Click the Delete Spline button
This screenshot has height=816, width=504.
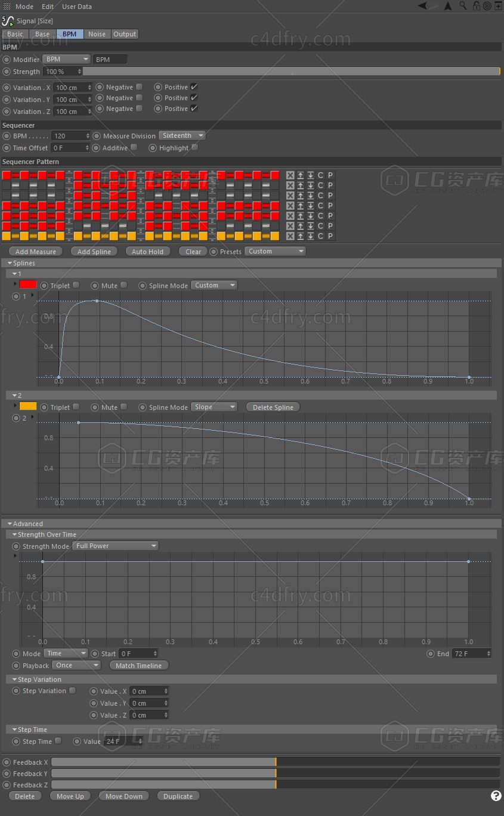pyautogui.click(x=273, y=407)
